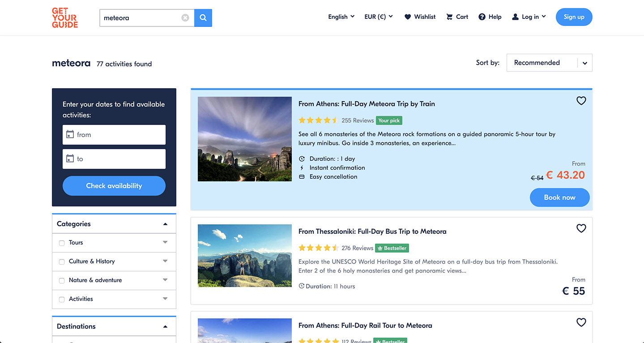
Task: Expand the Activities subcategory arrow
Action: pos(165,299)
